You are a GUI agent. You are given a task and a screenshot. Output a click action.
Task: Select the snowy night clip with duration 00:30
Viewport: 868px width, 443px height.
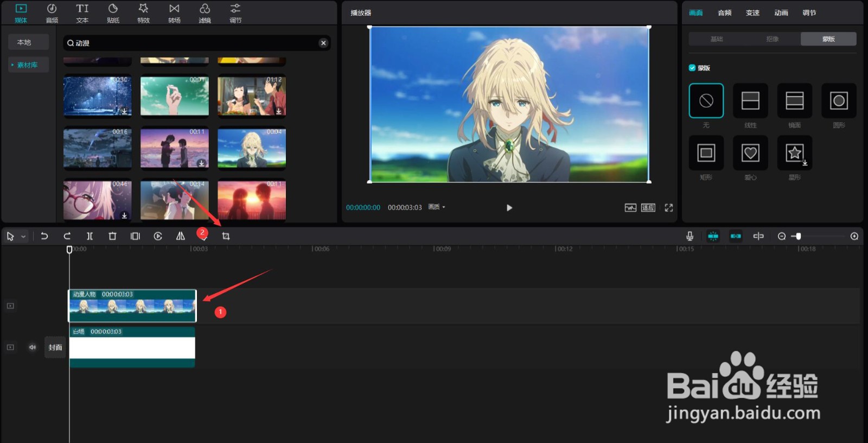(97, 96)
